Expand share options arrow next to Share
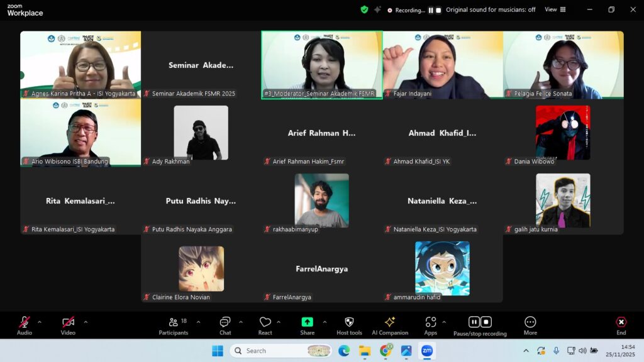 [325, 322]
